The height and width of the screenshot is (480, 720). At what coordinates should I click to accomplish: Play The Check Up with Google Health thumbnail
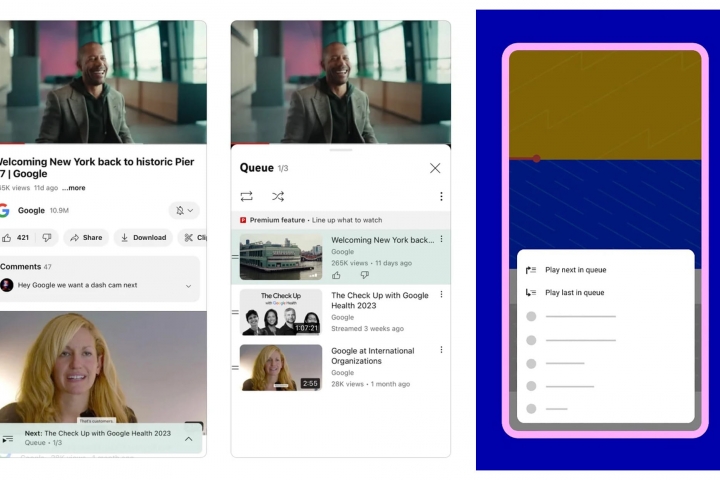coord(281,312)
